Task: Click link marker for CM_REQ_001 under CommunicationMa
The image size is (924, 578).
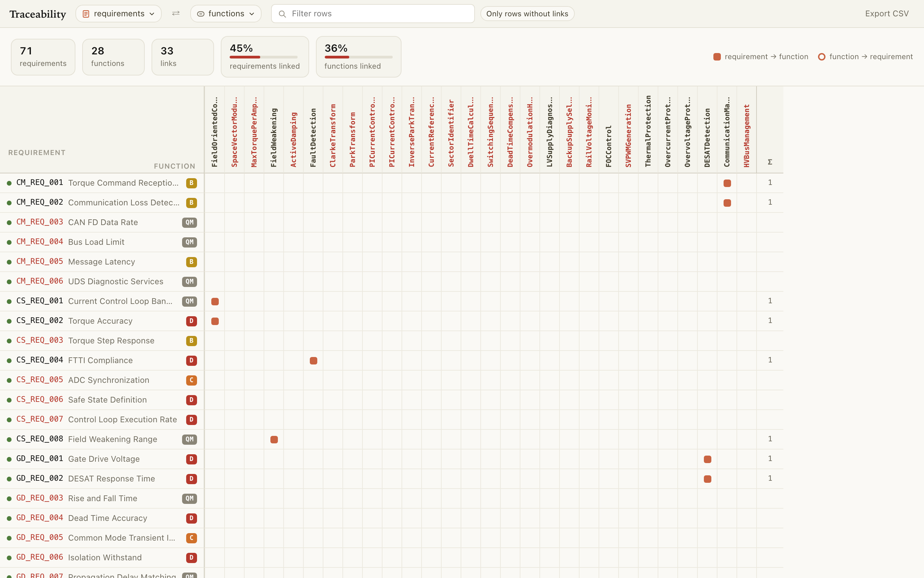Action: [x=727, y=183]
